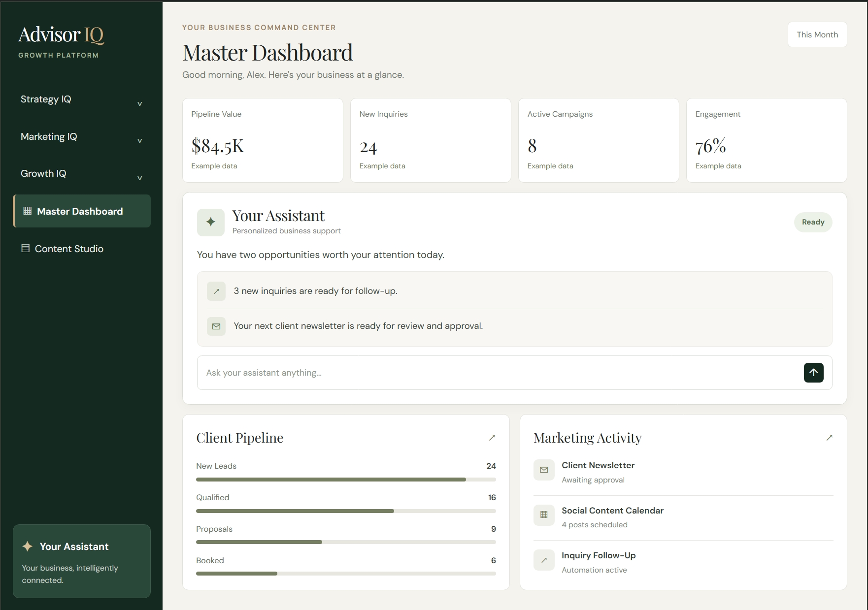Click the arrow icon next to inquiries follow-up
Viewport: 868px width, 610px height.
point(216,291)
